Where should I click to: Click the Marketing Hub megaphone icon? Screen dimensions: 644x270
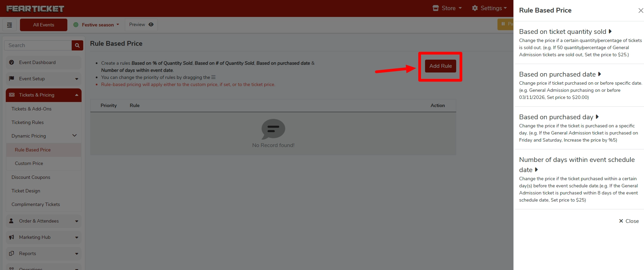point(12,237)
